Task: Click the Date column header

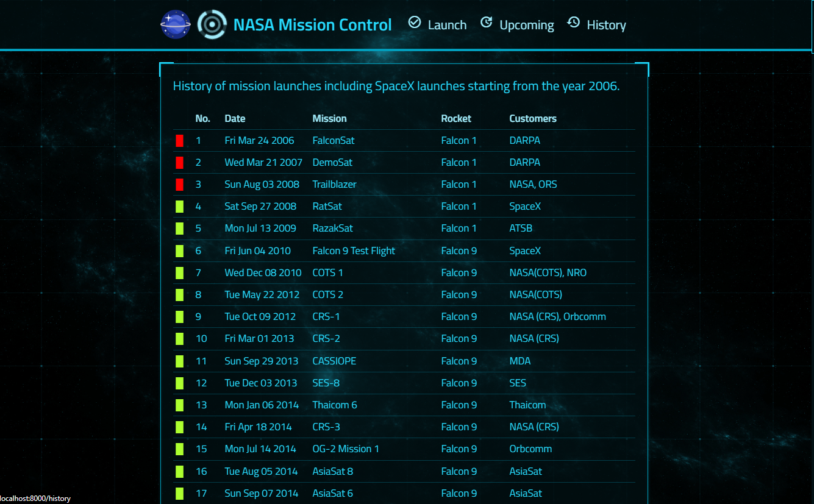Action: point(235,118)
